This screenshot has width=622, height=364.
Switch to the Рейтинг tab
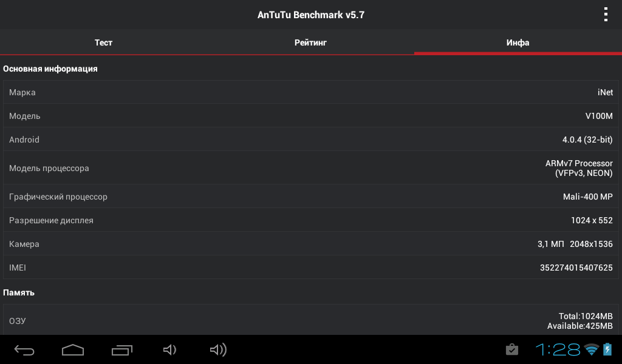[310, 42]
